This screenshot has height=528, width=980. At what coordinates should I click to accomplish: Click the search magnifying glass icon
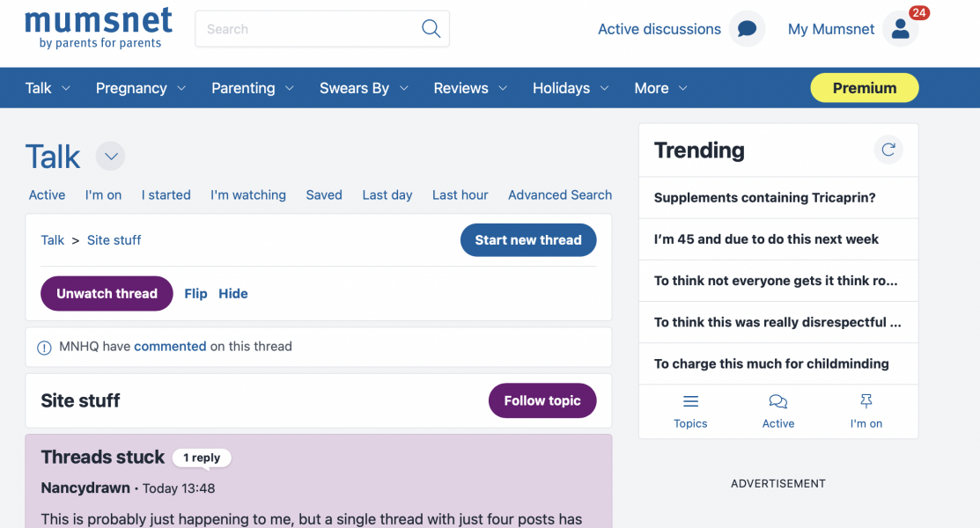click(x=431, y=28)
